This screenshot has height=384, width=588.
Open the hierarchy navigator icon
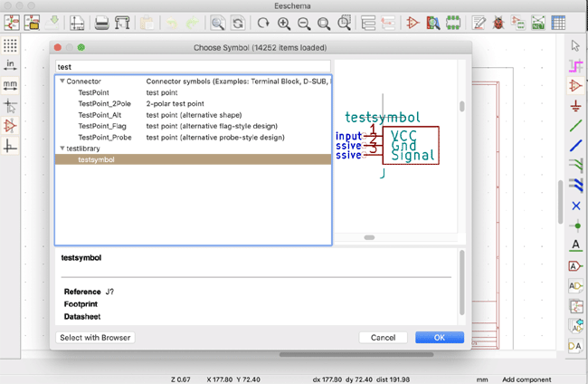tap(368, 23)
